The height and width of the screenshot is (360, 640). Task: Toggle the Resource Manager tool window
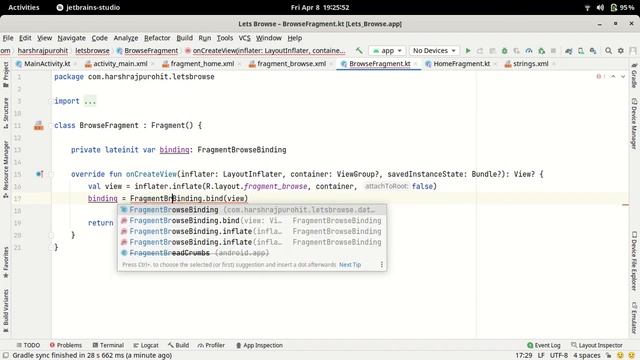(6, 169)
